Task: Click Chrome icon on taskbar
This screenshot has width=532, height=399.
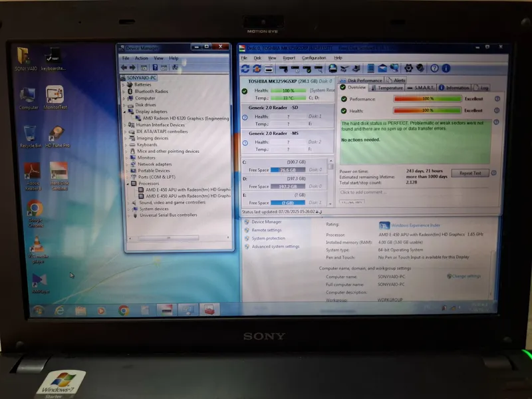Action: 123,311
